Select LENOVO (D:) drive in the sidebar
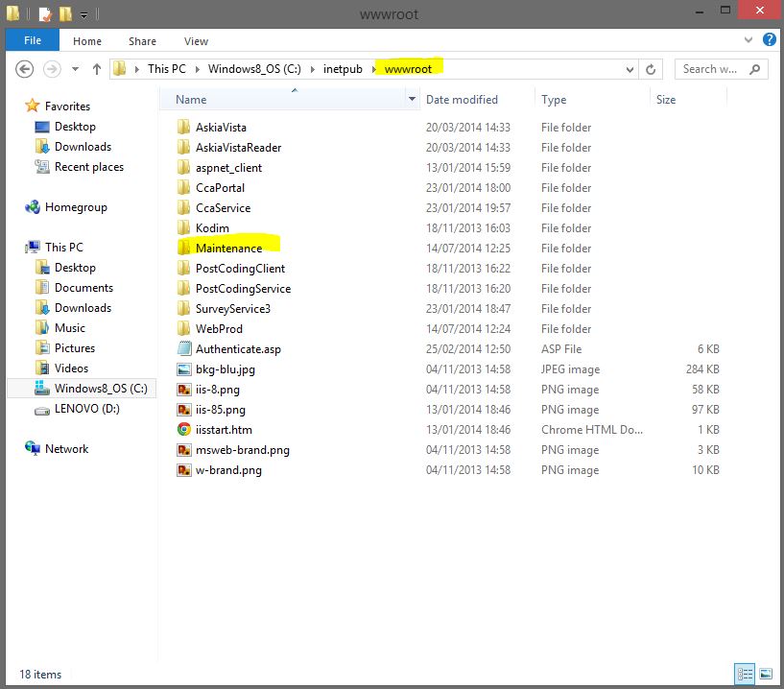 click(86, 409)
